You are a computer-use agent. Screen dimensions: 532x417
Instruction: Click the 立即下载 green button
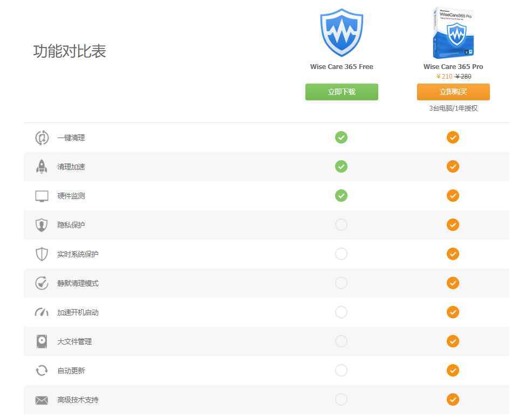pyautogui.click(x=341, y=92)
